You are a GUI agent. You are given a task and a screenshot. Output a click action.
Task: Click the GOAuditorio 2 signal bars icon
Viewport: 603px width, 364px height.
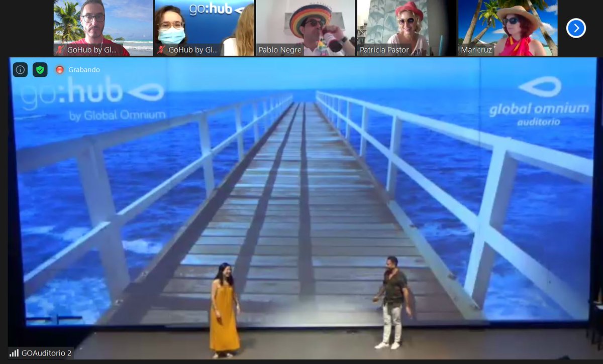point(14,353)
